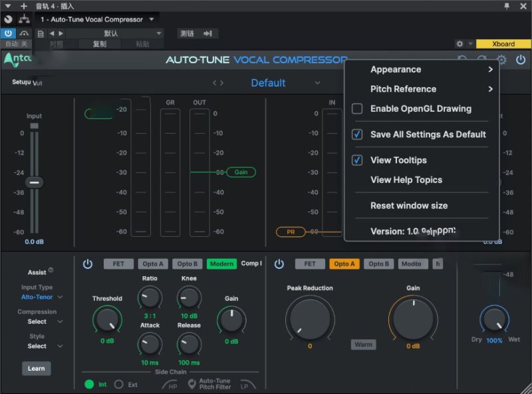Select the Ext side chain radio button

[x=119, y=384]
